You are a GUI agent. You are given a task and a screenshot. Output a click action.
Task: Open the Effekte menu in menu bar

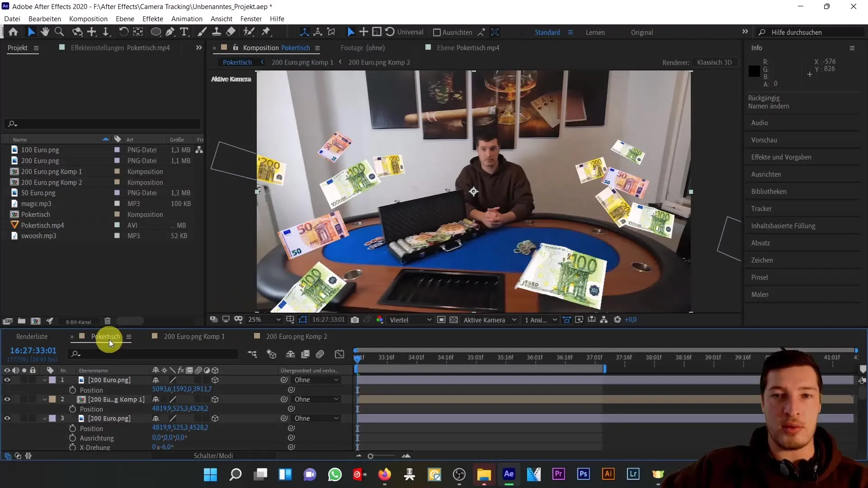[x=153, y=19]
